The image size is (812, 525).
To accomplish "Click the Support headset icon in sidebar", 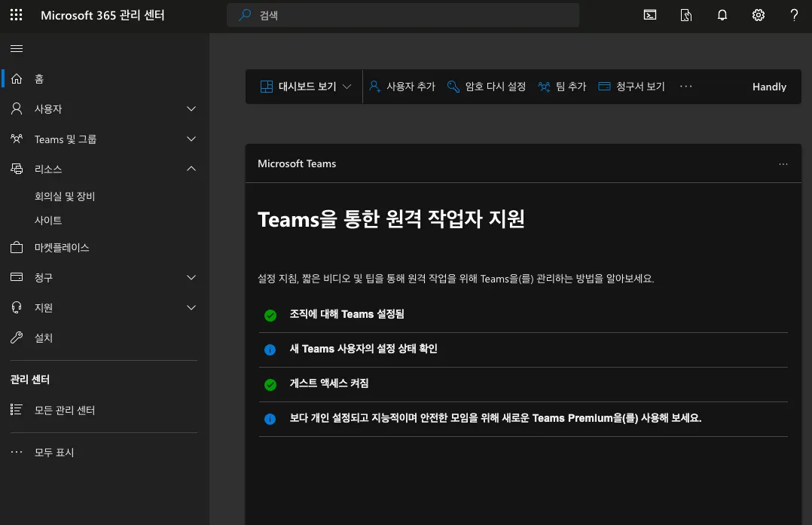I will click(x=17, y=307).
